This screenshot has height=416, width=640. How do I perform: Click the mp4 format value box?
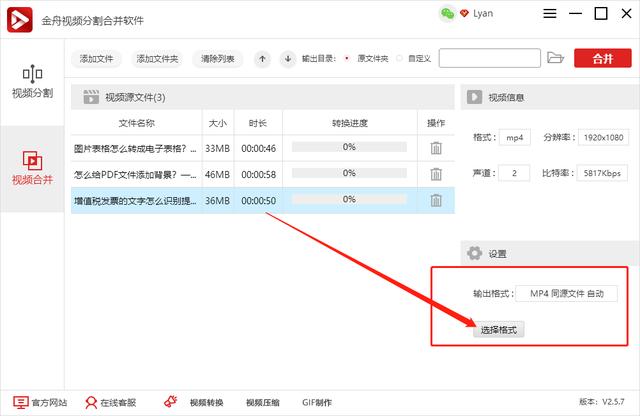[515, 138]
